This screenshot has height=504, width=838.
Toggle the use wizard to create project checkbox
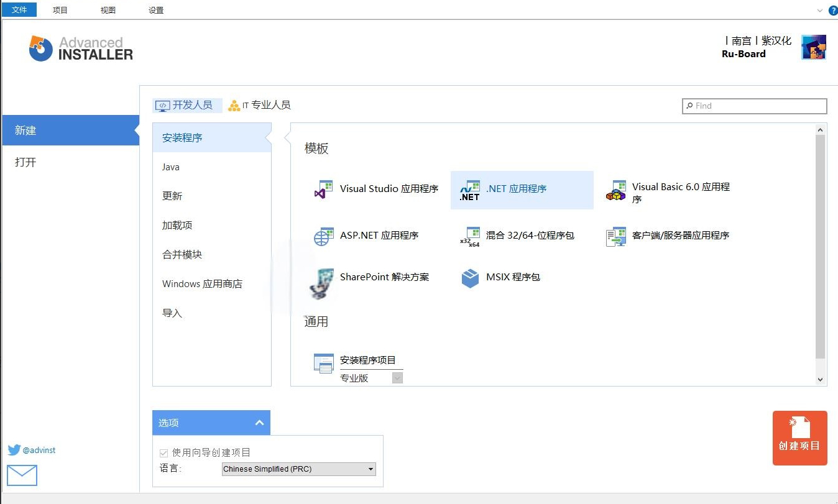[x=164, y=453]
